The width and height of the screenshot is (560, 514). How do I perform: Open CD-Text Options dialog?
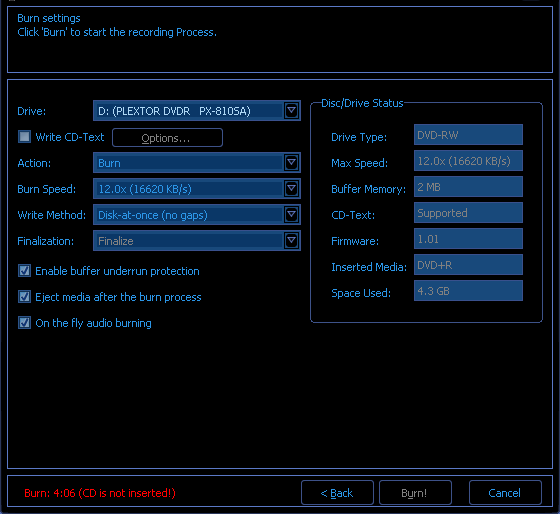(167, 138)
